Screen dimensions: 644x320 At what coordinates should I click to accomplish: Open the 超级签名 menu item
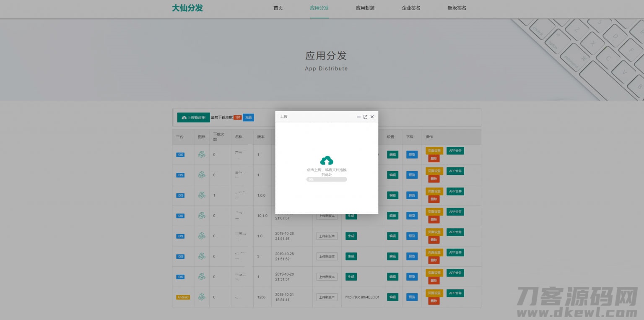pyautogui.click(x=456, y=8)
